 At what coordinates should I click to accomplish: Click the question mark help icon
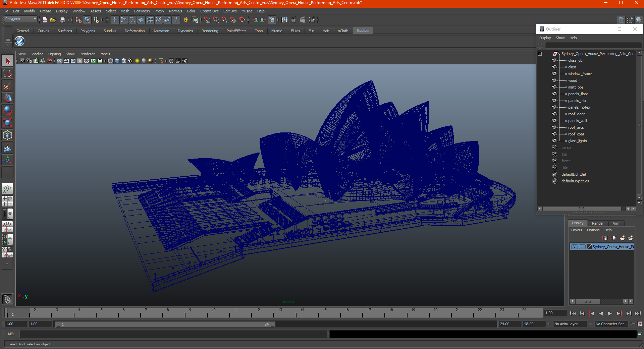coord(176,20)
